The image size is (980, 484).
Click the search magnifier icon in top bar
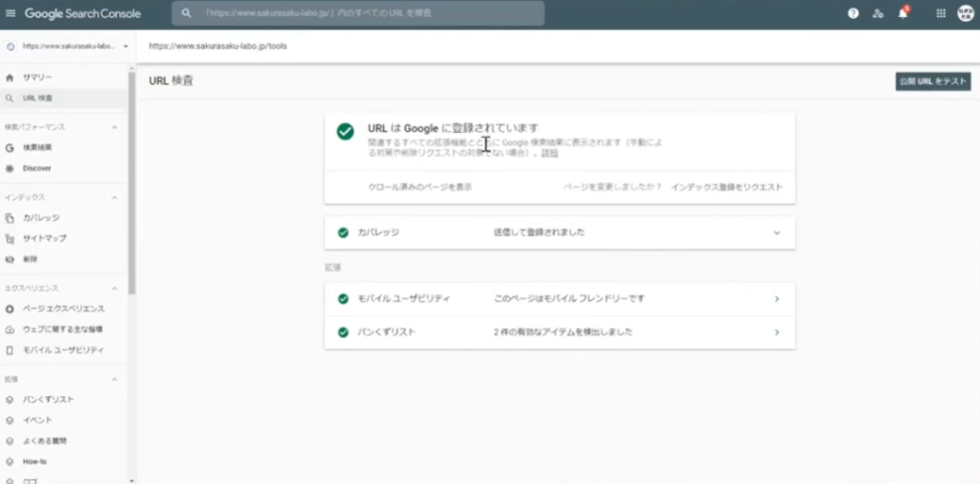coord(186,13)
